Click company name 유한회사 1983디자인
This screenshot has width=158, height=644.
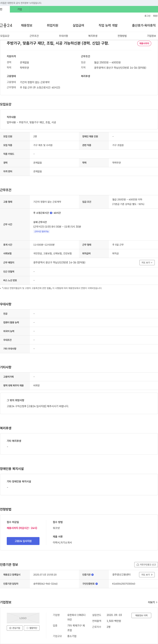click(x=76, y=617)
